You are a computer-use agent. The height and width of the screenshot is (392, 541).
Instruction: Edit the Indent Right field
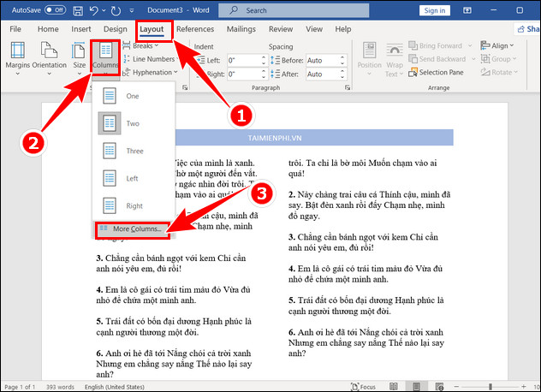(244, 74)
